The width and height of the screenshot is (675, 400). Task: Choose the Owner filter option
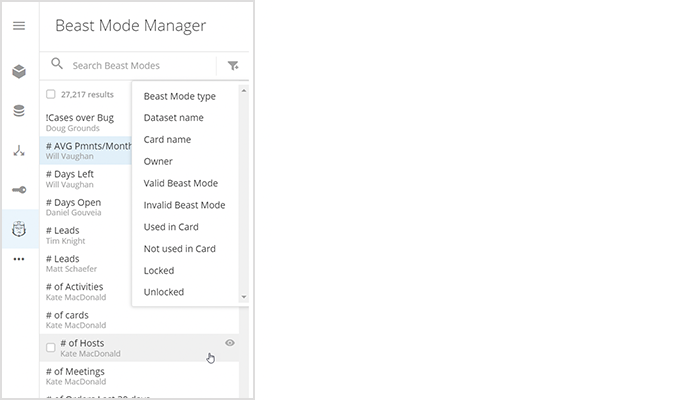pyautogui.click(x=158, y=161)
